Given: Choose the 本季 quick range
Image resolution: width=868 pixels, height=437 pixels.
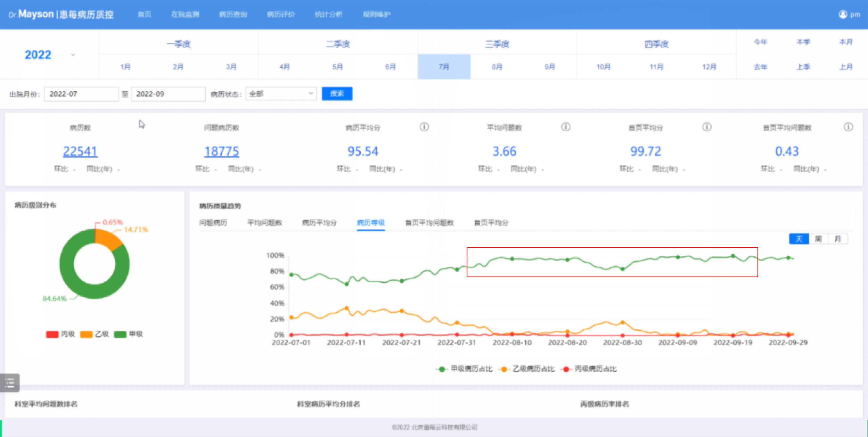Looking at the screenshot, I should click(803, 42).
